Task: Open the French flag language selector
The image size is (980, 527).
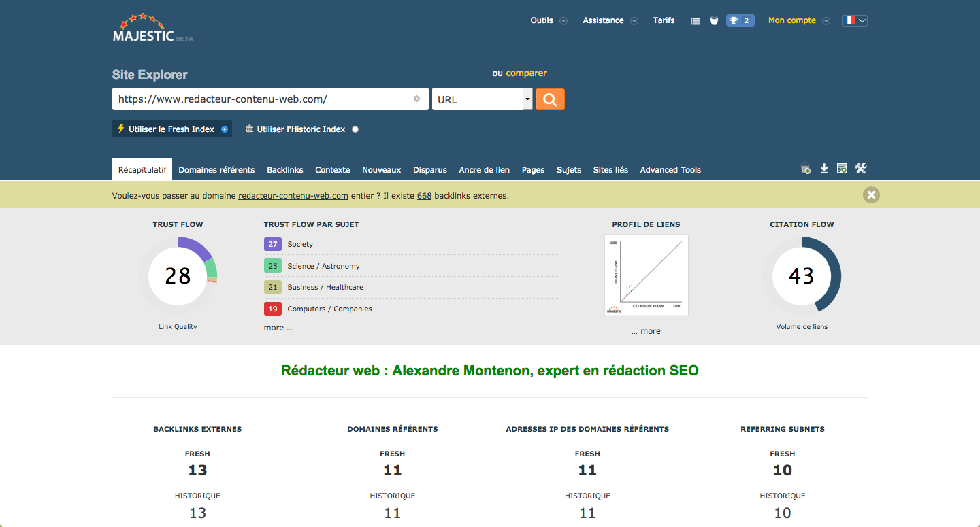Action: (x=855, y=20)
